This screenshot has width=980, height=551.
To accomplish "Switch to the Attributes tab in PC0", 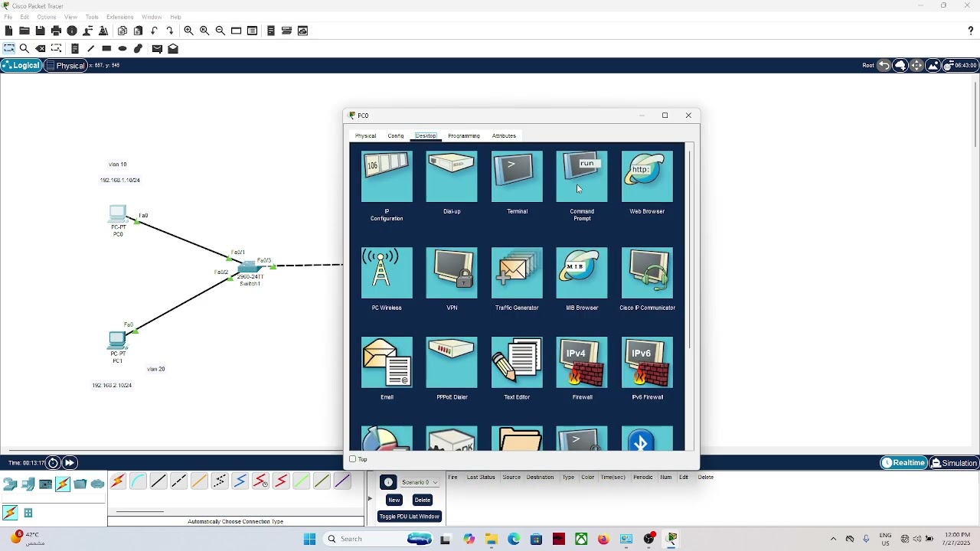I will (504, 135).
